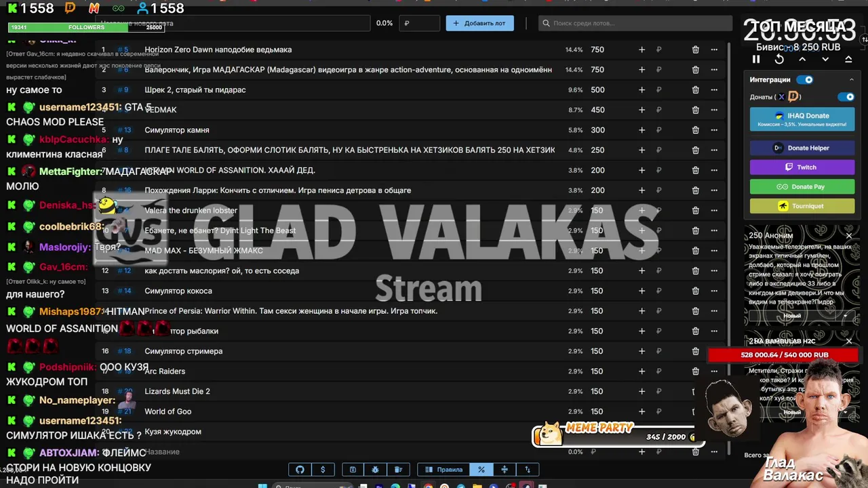The width and height of the screenshot is (868, 488).
Task: Click the followers progress bar
Action: (85, 27)
